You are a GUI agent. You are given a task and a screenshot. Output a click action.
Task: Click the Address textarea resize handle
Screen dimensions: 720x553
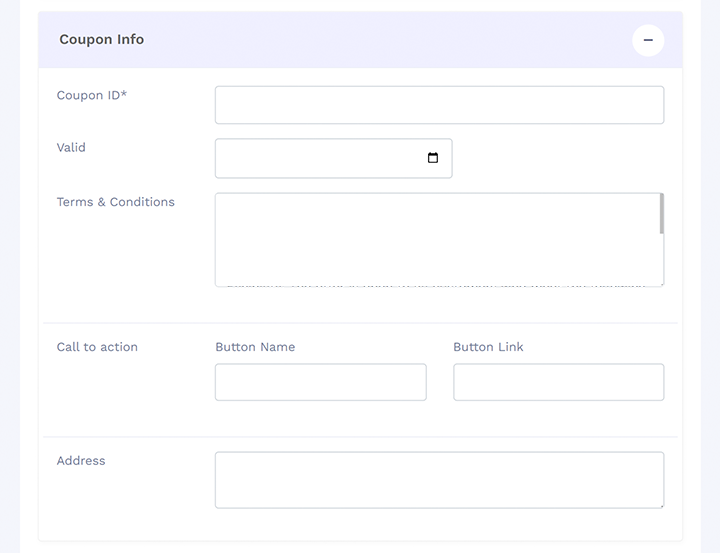(660, 504)
